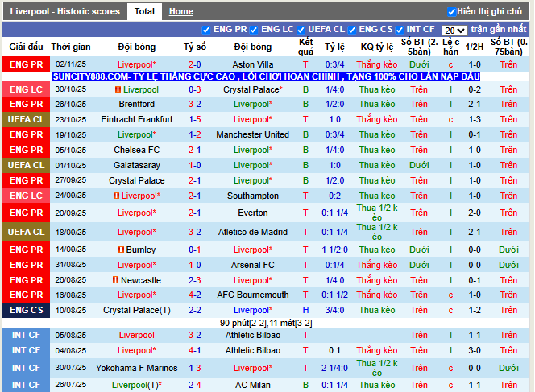Open the 3-2 score at Brentford
Screen dimensions: 535x392
pos(195,104)
